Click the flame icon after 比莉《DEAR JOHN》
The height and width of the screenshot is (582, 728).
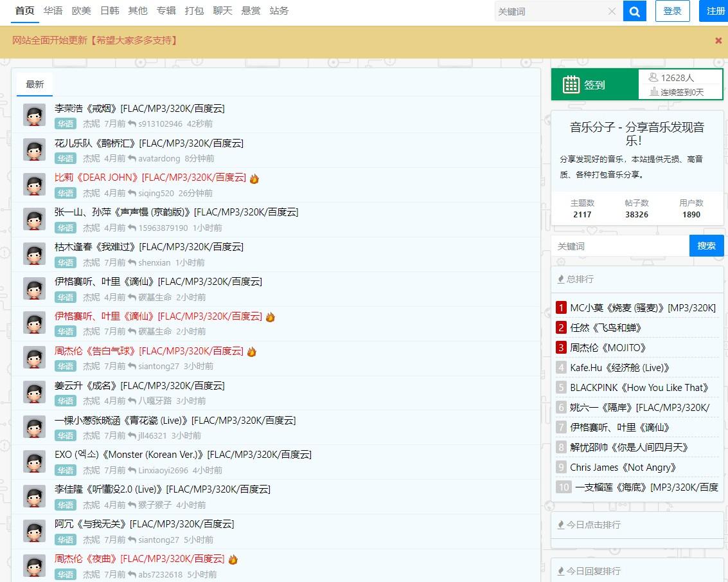point(254,179)
